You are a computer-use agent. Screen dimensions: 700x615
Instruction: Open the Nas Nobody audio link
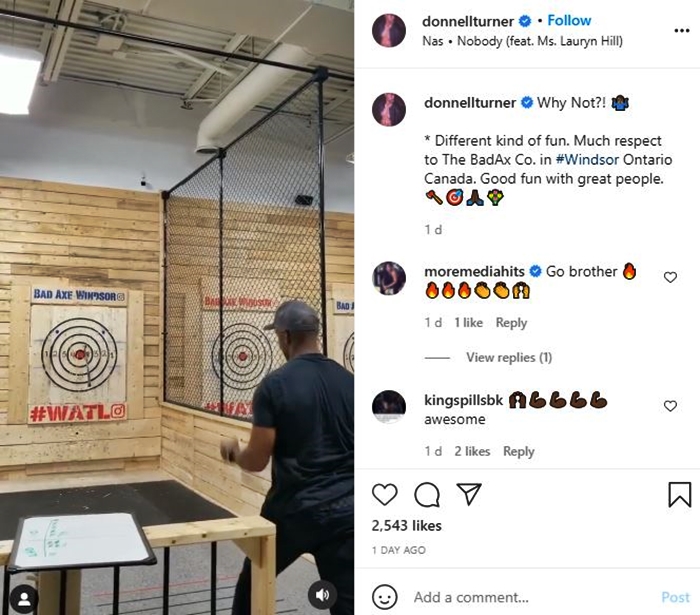pyautogui.click(x=522, y=41)
